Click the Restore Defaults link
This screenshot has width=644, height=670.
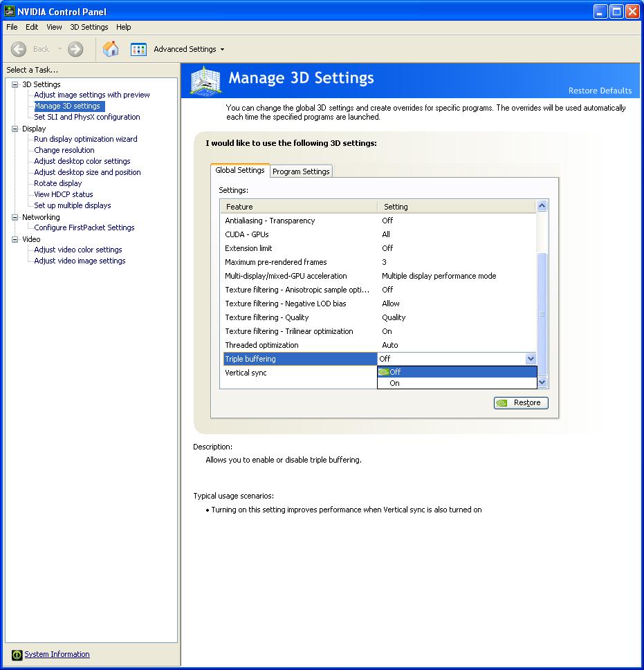click(x=600, y=91)
